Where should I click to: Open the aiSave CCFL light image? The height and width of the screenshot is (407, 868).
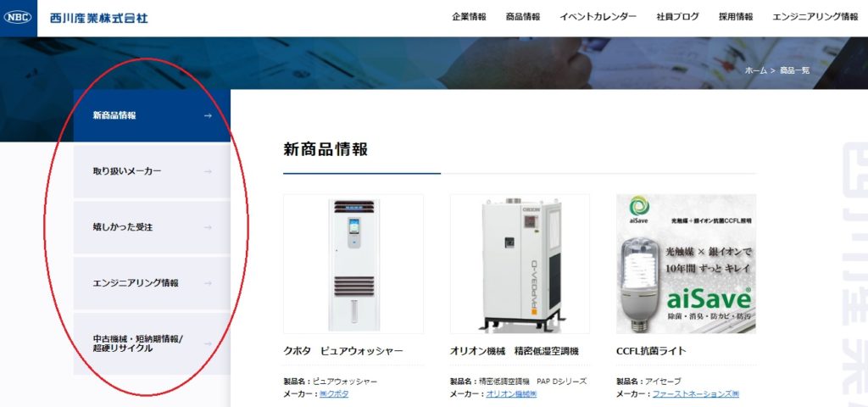tap(687, 264)
